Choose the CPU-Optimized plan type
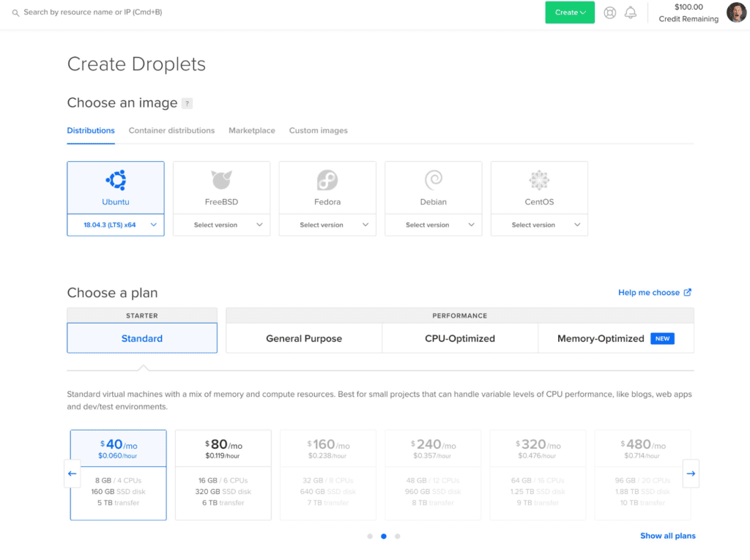Screen dimensions: 750x560 (x=460, y=338)
